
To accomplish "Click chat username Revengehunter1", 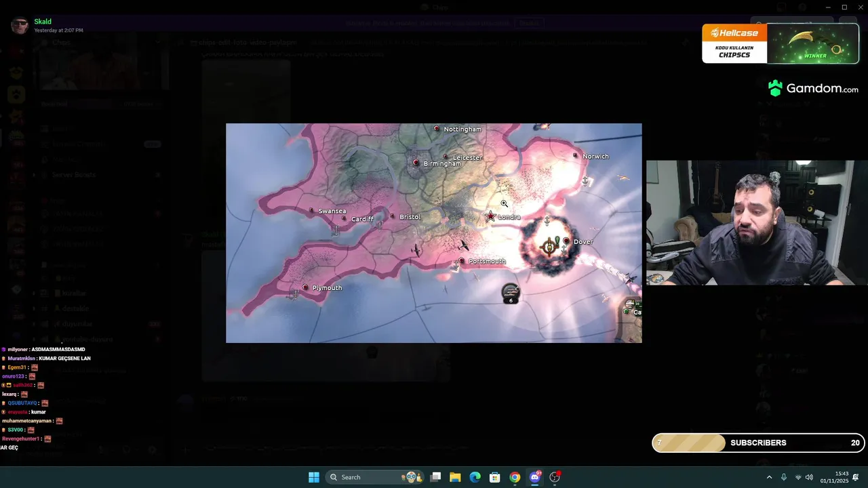I will tap(20, 439).
